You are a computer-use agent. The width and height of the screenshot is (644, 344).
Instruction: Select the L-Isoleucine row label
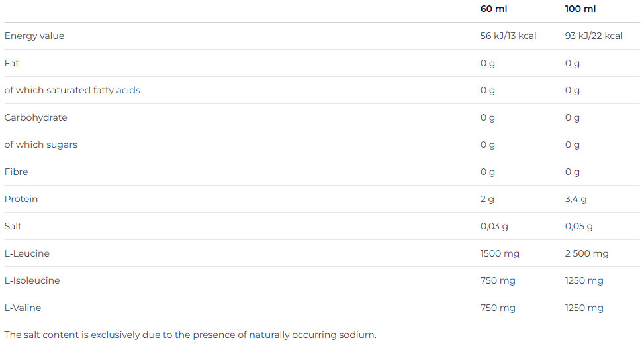point(32,280)
